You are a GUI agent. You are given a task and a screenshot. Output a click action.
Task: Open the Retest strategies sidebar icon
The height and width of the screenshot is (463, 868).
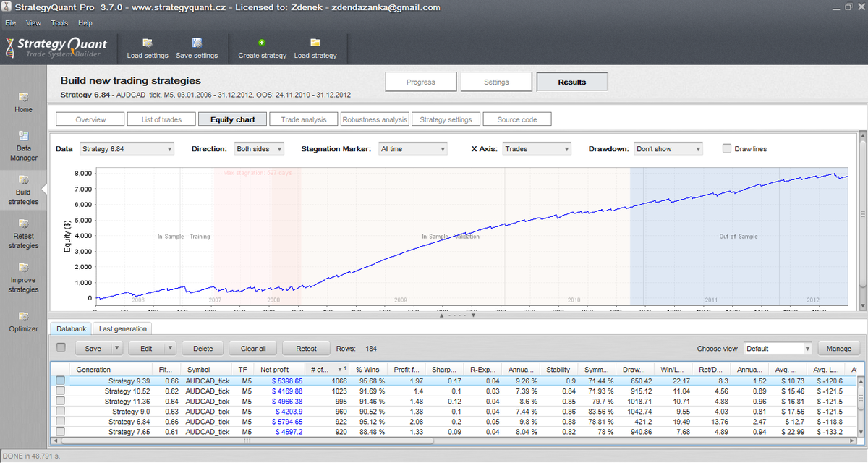point(24,224)
